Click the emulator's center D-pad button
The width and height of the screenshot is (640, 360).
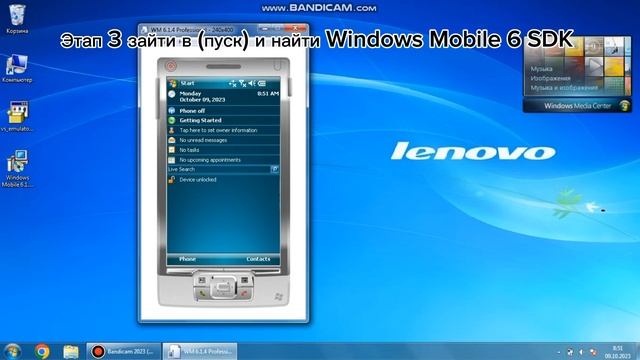point(223,287)
